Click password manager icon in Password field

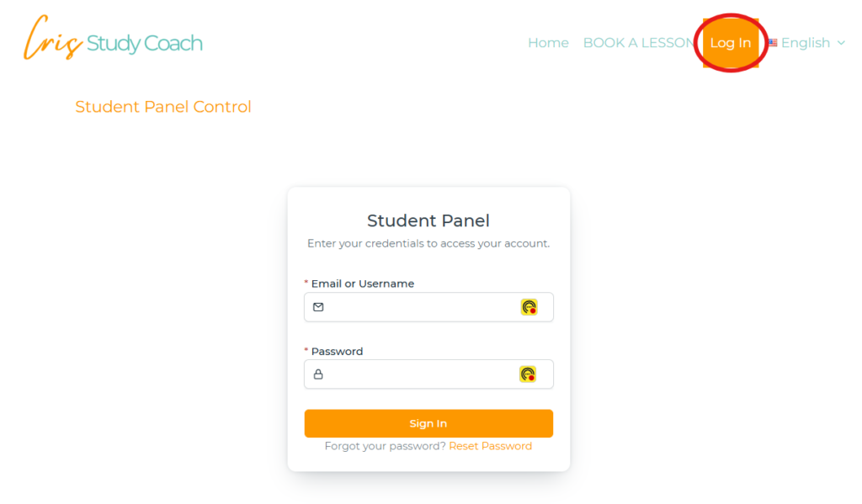528,374
